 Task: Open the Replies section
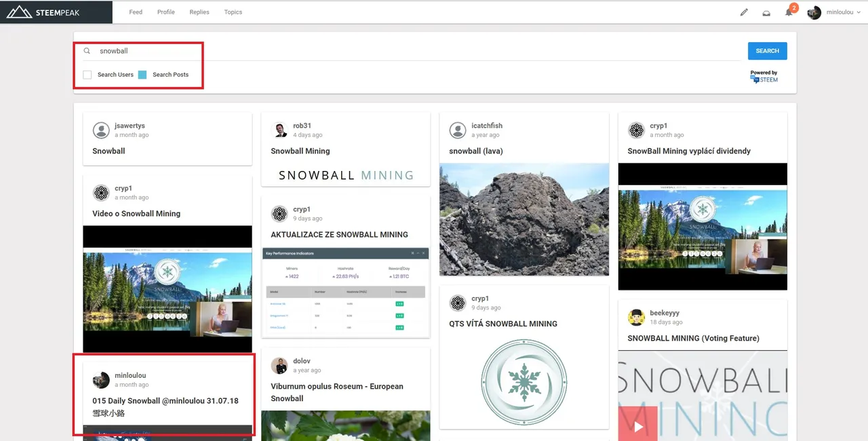[199, 12]
